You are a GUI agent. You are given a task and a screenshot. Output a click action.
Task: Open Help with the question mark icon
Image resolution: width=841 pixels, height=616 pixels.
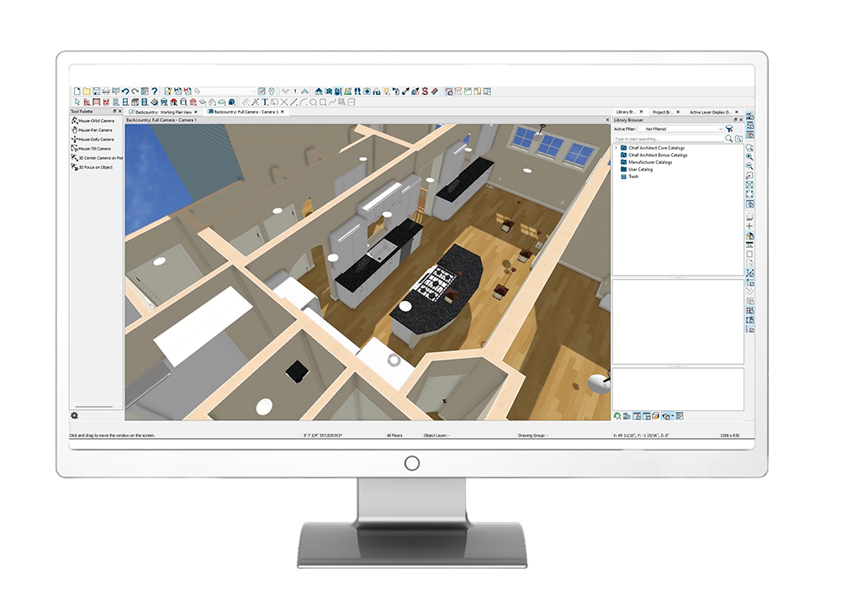tap(155, 91)
